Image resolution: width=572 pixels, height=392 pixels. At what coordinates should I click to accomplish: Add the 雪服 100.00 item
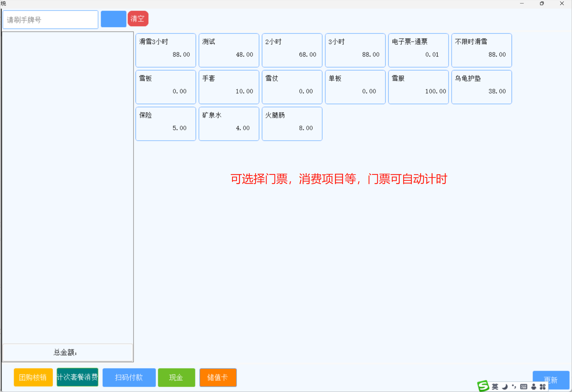[x=418, y=87]
